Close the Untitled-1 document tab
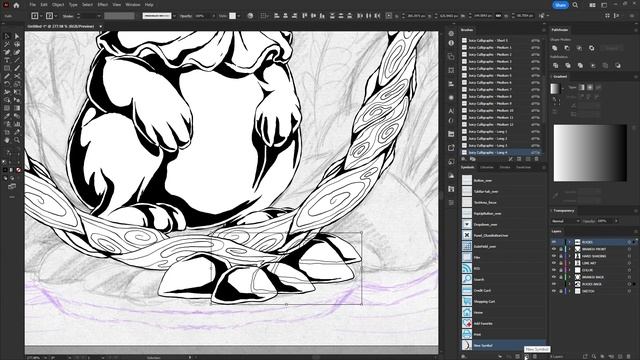Screen dimensions: 640x360 pos(100,26)
